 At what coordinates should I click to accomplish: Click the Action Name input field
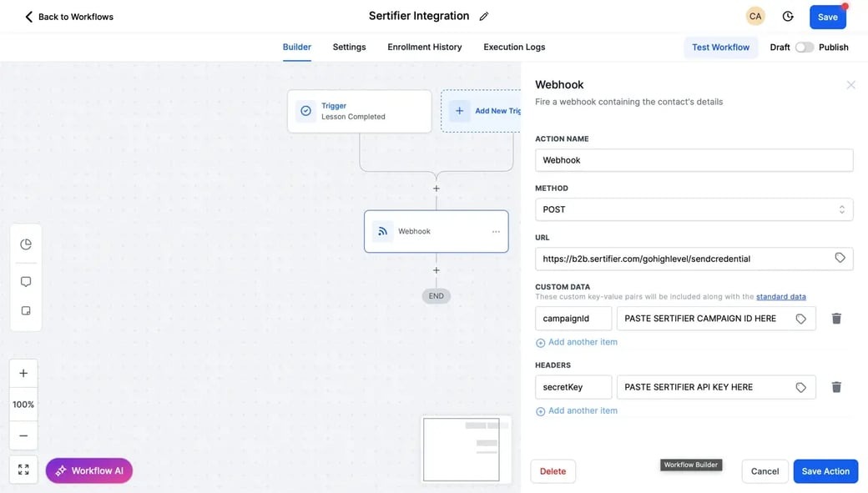(694, 160)
